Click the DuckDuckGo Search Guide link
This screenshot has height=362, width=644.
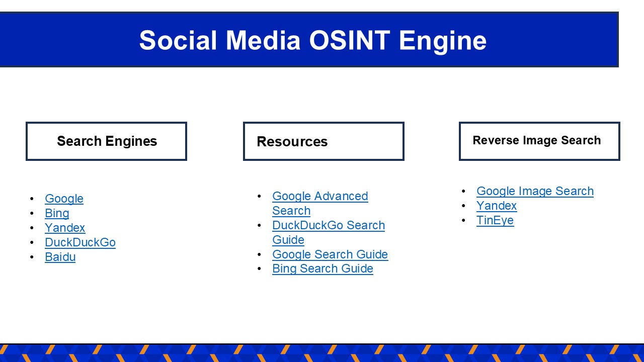point(328,225)
